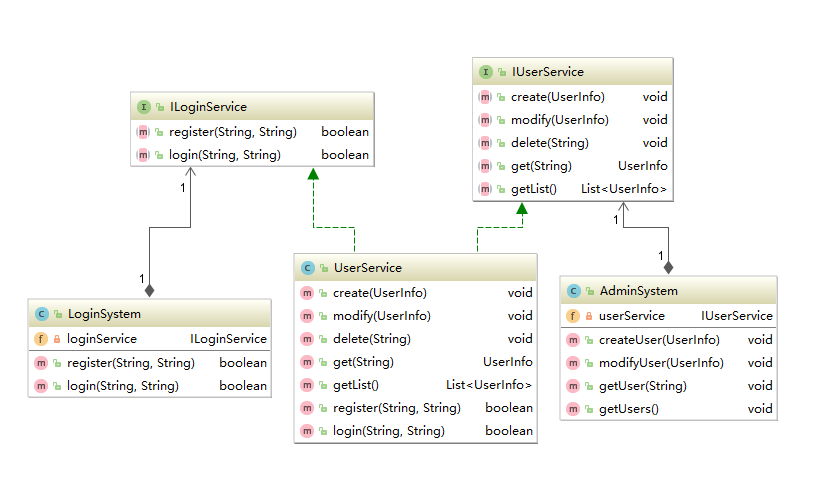The width and height of the screenshot is (834, 493).
Task: Click the interface icon beside ILoginService
Action: click(144, 107)
